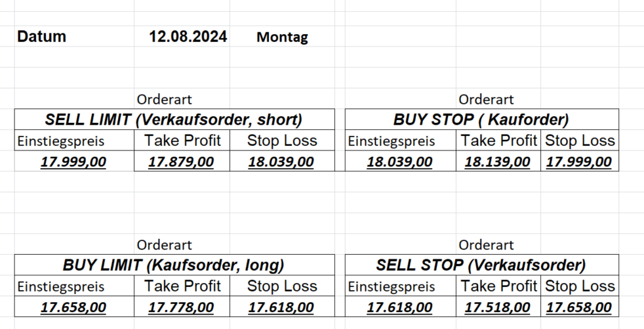Select the SELL STOP (Verkaufsorder) header cell
This screenshot has width=644, height=329.
[x=481, y=265]
